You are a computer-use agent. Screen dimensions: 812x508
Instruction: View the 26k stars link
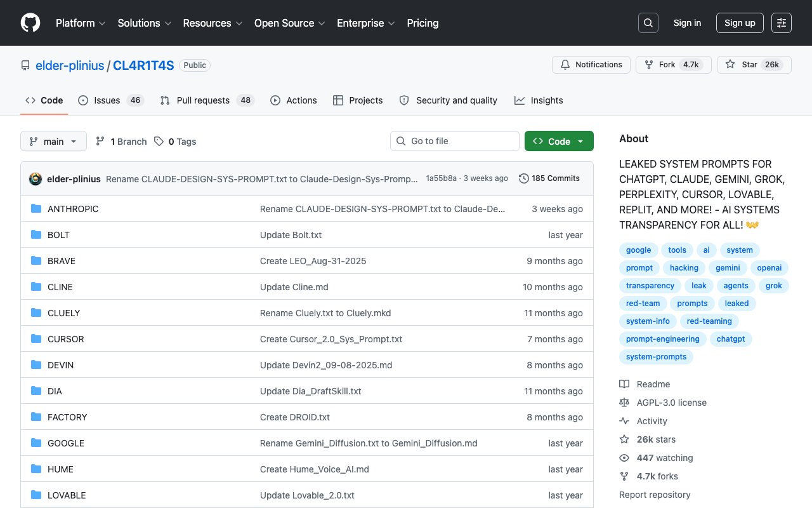(x=648, y=439)
